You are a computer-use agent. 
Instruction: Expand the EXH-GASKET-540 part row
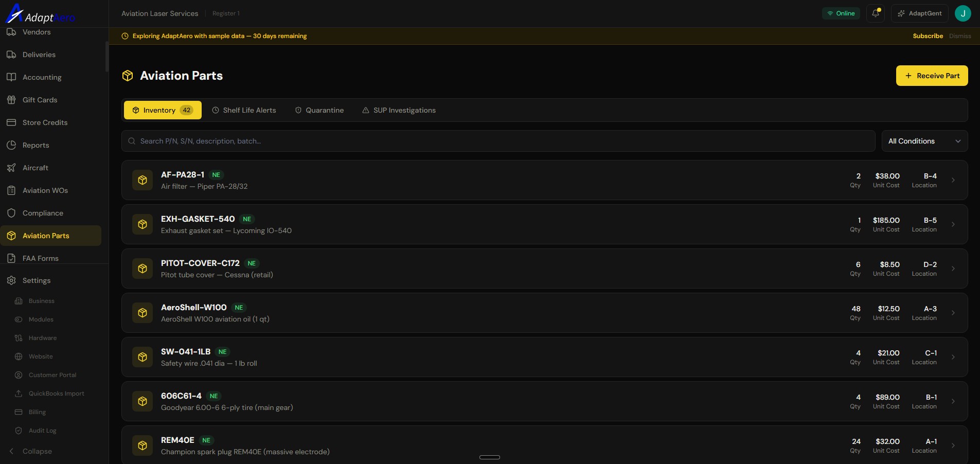coord(952,224)
